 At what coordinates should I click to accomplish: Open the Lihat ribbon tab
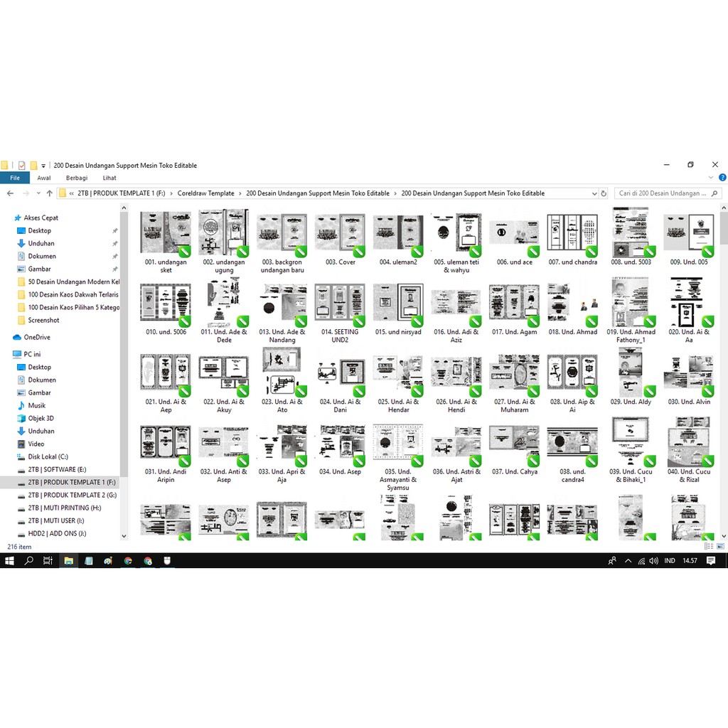109,178
